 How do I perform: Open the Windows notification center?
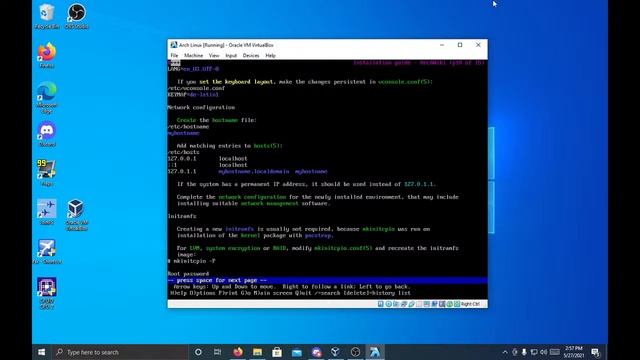596,352
